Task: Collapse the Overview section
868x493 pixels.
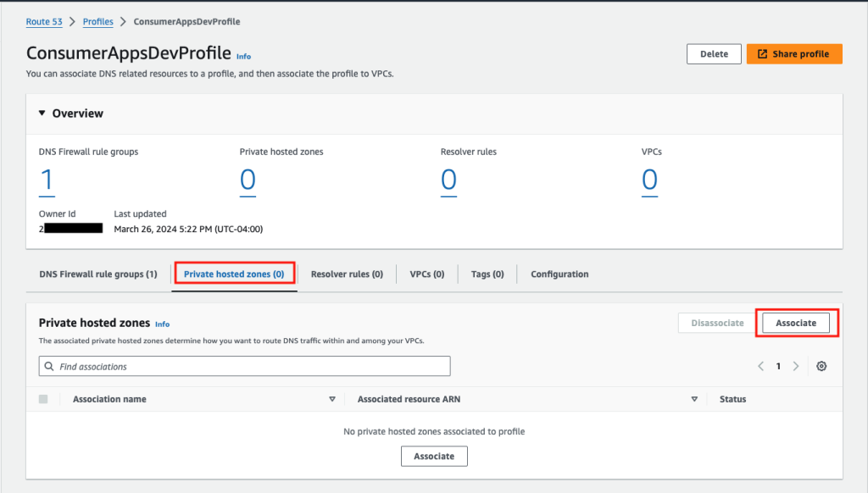Action: (42, 113)
